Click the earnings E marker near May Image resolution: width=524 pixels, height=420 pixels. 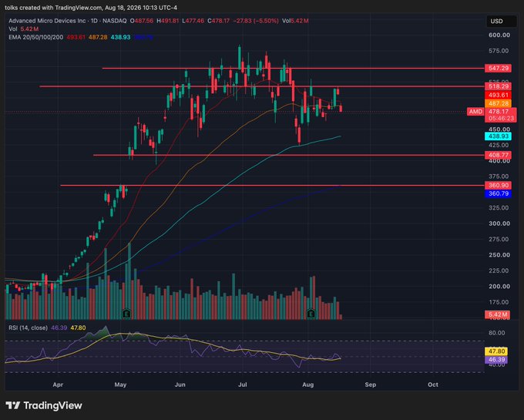point(126,314)
